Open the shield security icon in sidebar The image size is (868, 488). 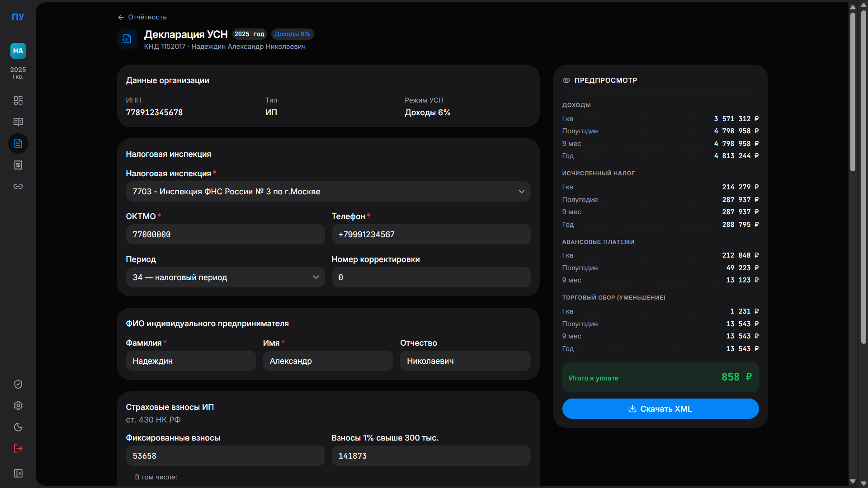[x=18, y=384]
